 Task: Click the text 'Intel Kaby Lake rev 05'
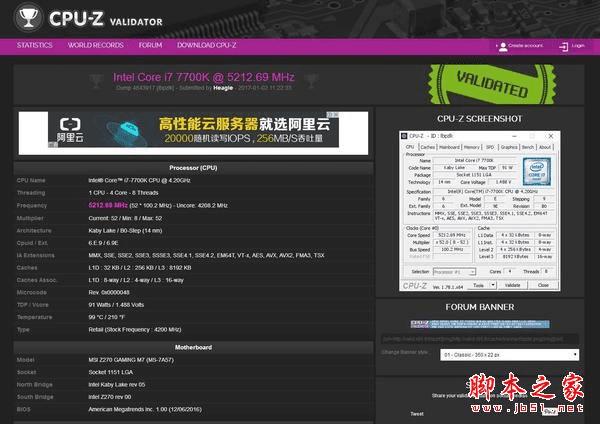117,385
